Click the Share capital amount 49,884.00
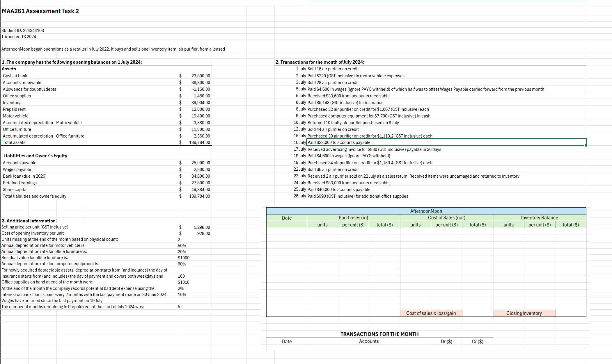 point(200,190)
